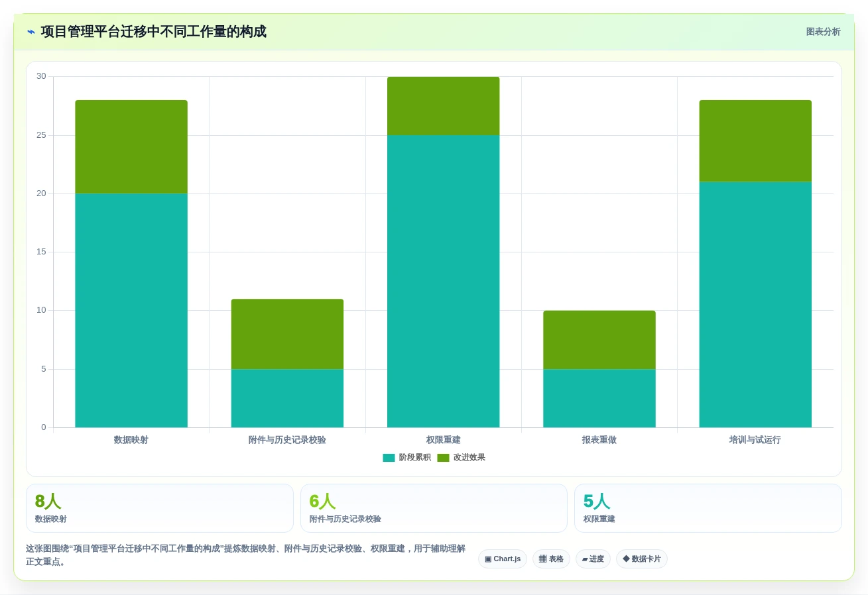Toggle the 阶段累积 legend swatch
The height and width of the screenshot is (595, 868).
[389, 458]
